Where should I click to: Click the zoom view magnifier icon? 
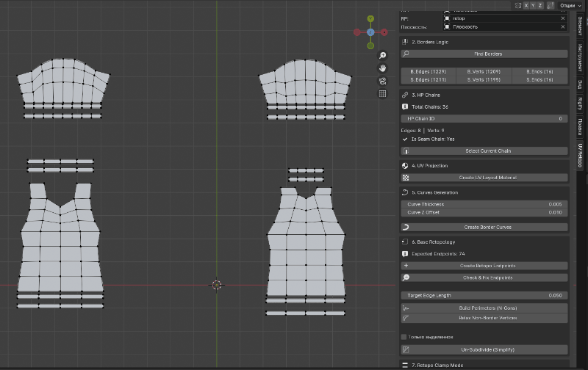[382, 56]
